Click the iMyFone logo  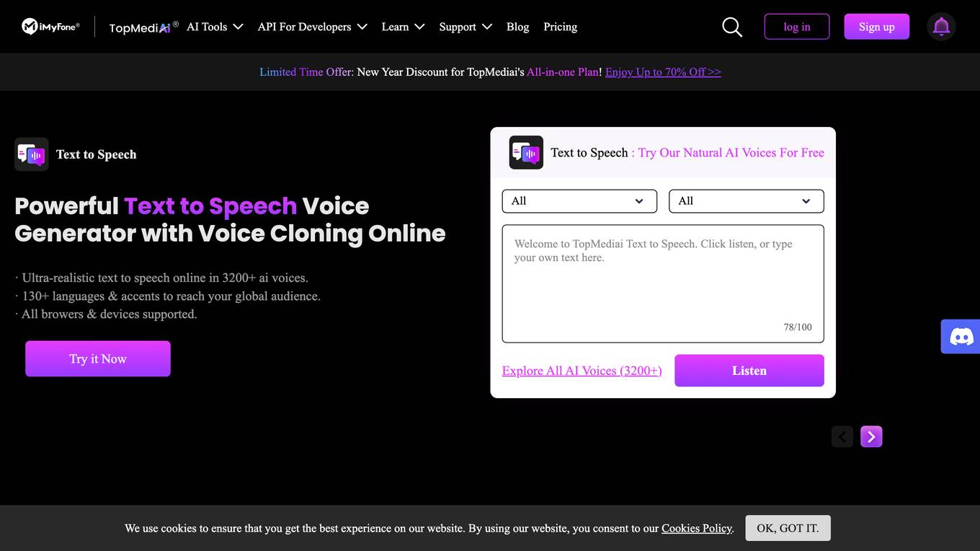pos(50,27)
